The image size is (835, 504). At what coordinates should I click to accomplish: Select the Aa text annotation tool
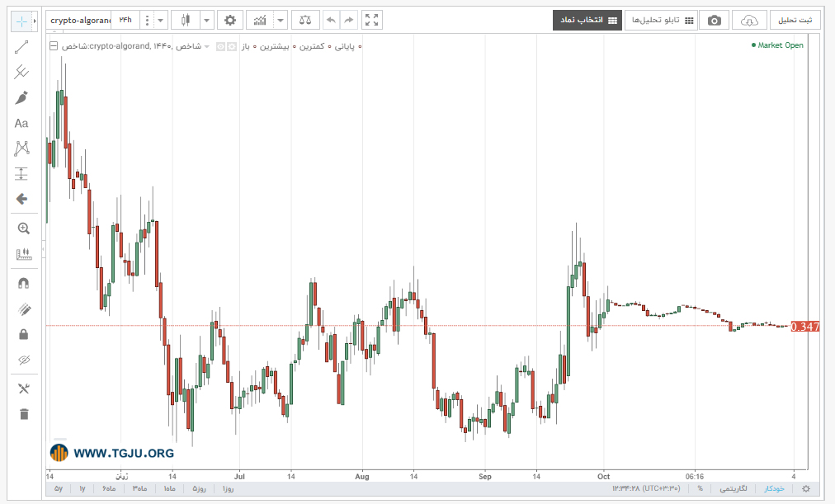click(21, 124)
